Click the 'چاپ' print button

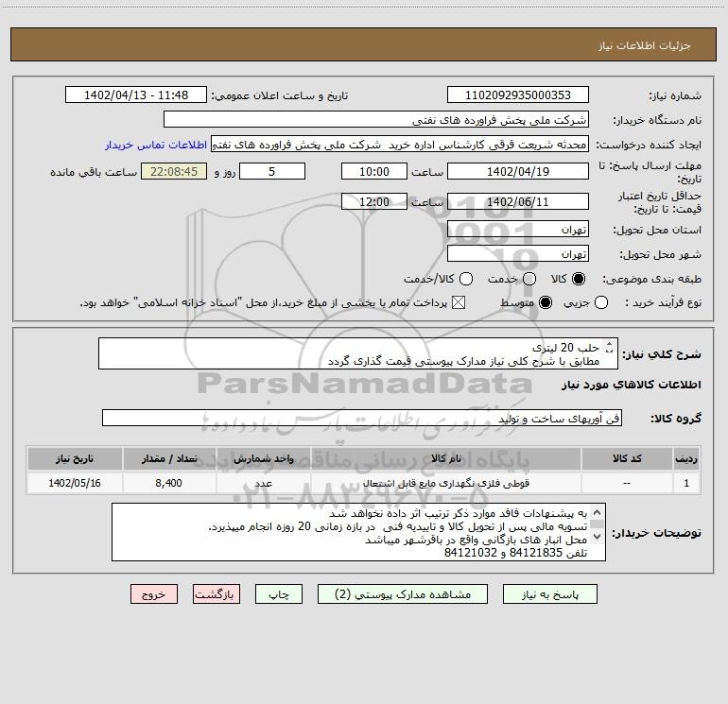279,594
